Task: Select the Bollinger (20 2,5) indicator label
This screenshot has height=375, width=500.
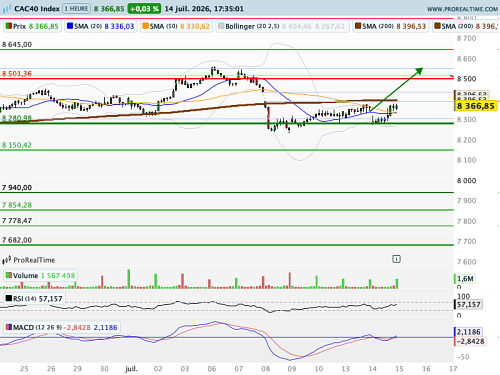Action: pyautogui.click(x=282, y=26)
